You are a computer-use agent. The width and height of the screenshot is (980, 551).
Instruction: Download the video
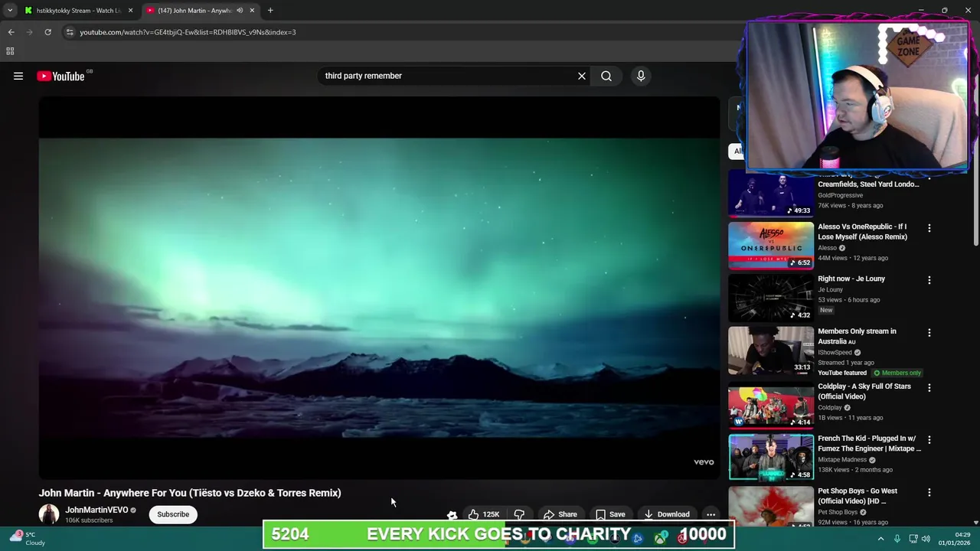[x=667, y=514]
